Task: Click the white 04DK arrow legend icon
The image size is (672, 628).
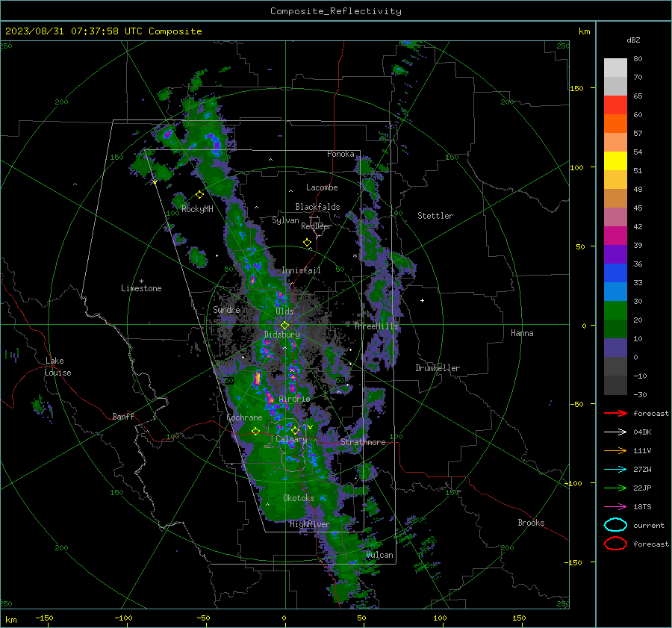Action: (x=615, y=432)
